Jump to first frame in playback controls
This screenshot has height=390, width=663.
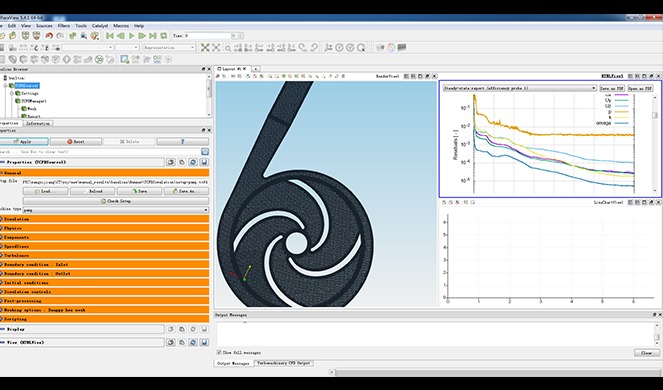[110, 36]
